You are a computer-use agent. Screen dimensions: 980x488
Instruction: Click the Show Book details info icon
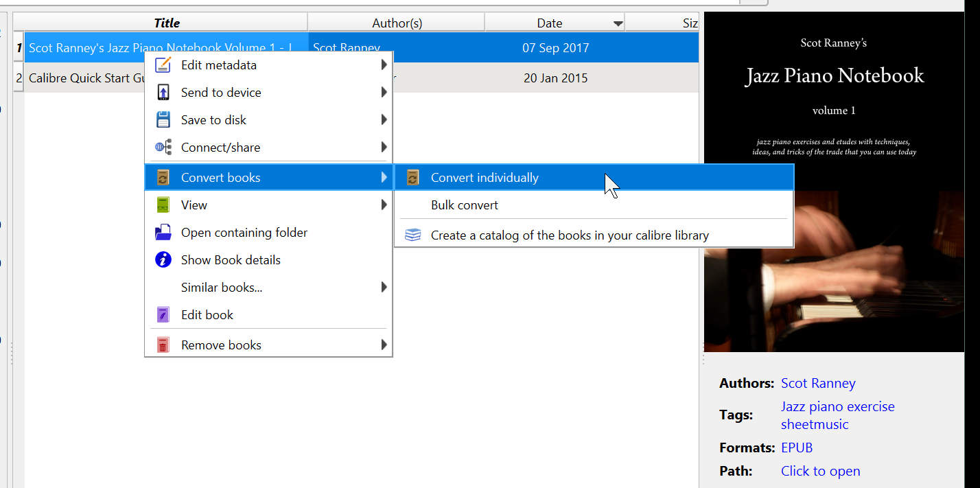pos(163,260)
